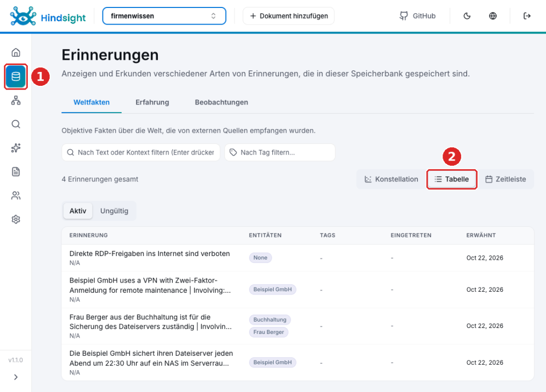Image resolution: width=546 pixels, height=392 pixels.
Task: Click Oct 22, 2026 in Frau Berger row
Action: click(485, 326)
